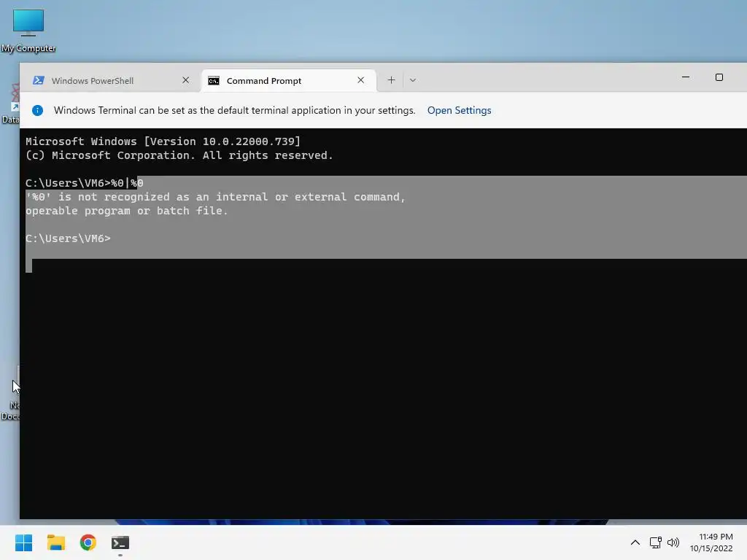Minimize the Windows Terminal window

tap(686, 77)
